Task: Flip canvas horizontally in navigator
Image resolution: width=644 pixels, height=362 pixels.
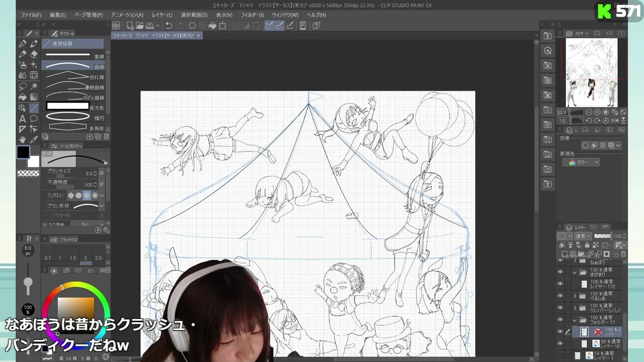Action: (615, 121)
